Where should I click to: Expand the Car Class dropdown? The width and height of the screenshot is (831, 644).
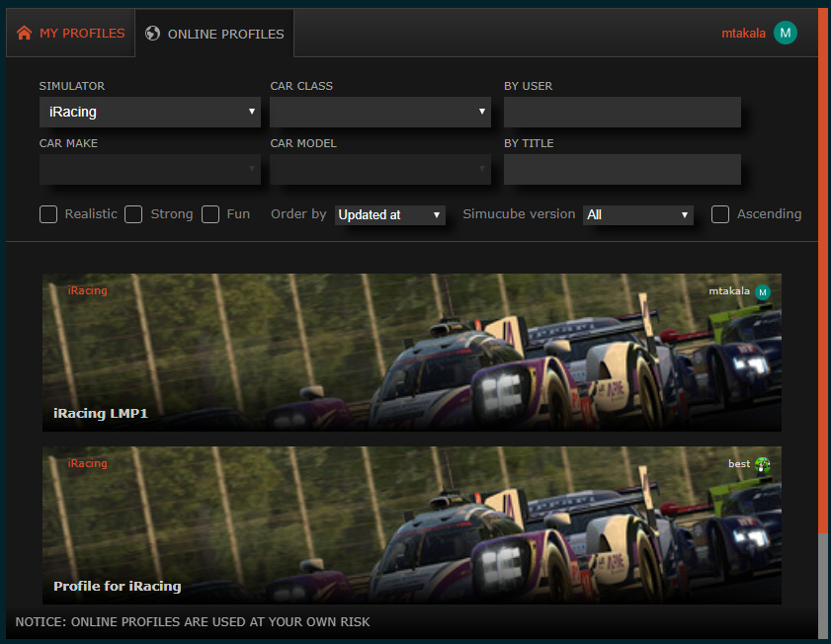click(380, 112)
